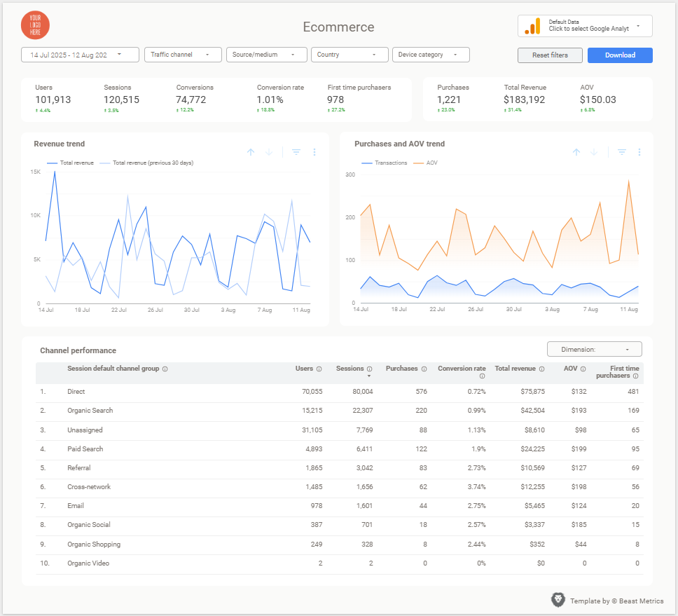Select the Unassigned channel row
This screenshot has height=616, width=678.
tap(340, 430)
